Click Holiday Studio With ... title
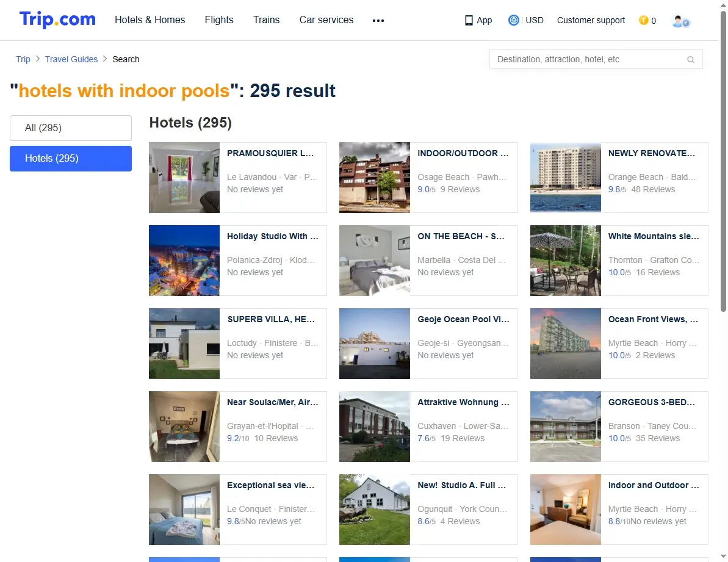 [273, 237]
